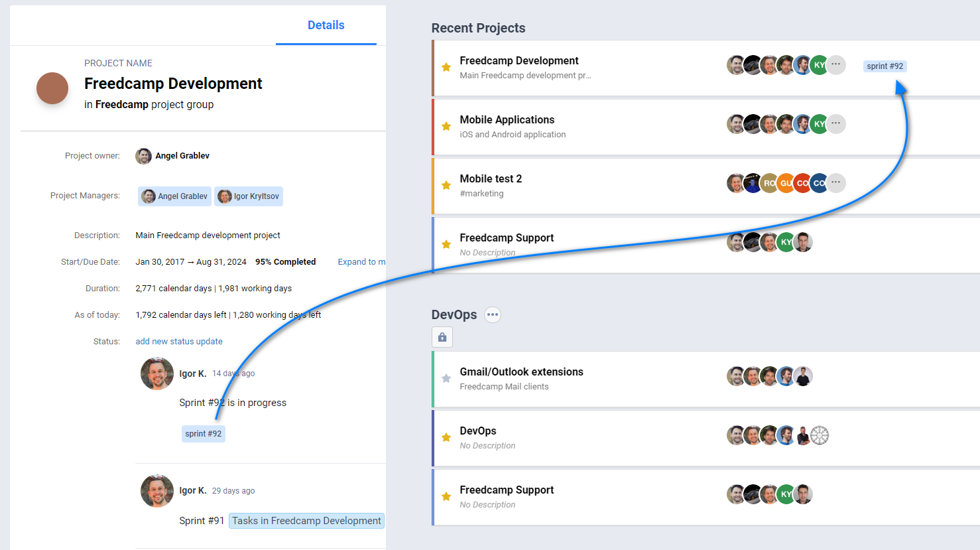Open Tasks in Freedcamp Development tag

click(x=306, y=521)
